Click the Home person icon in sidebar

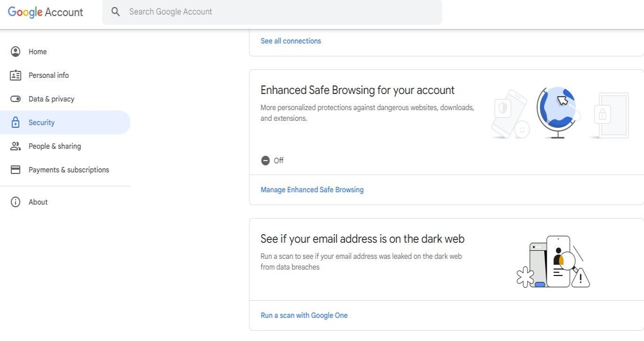click(x=16, y=52)
